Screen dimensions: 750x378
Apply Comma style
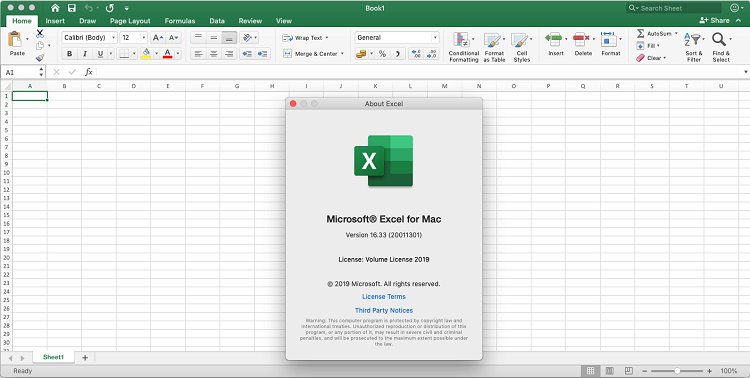pyautogui.click(x=397, y=54)
